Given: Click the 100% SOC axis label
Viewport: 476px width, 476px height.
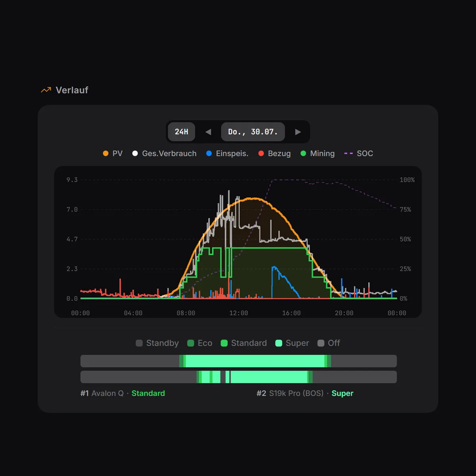Looking at the screenshot, I should click(x=407, y=180).
